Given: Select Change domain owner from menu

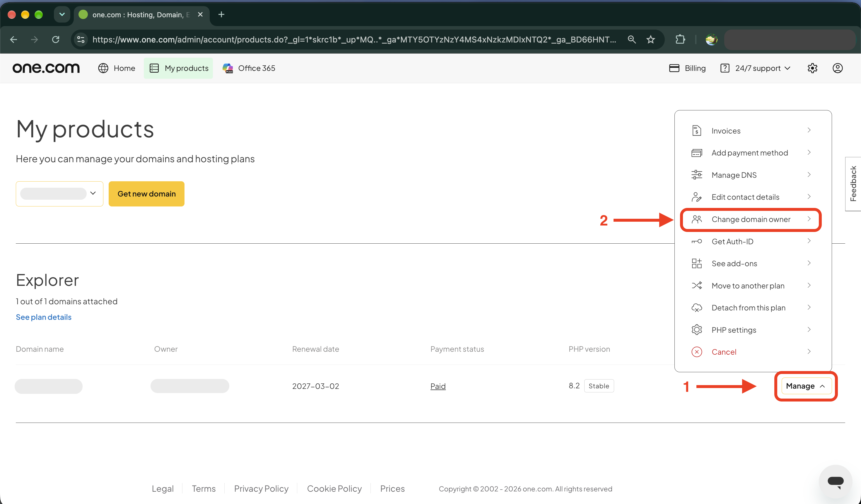Looking at the screenshot, I should point(751,219).
